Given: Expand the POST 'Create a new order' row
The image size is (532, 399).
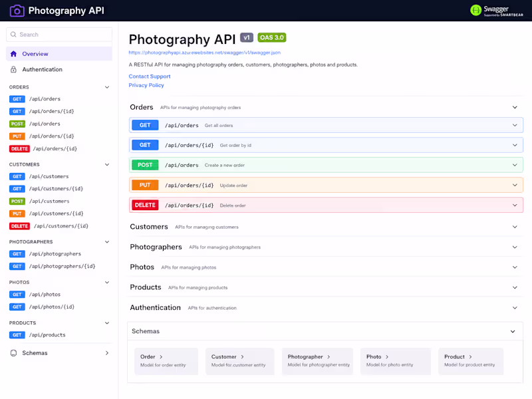Looking at the screenshot, I should [326, 165].
